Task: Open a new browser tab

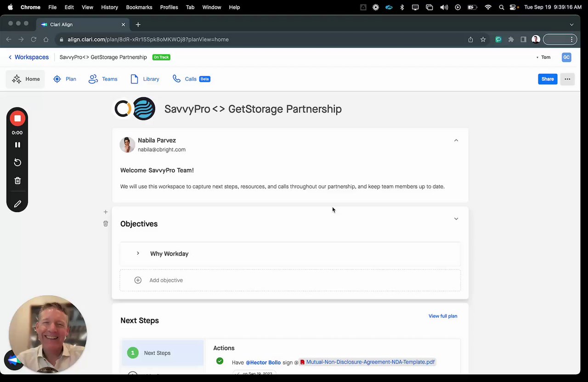Action: tap(138, 24)
